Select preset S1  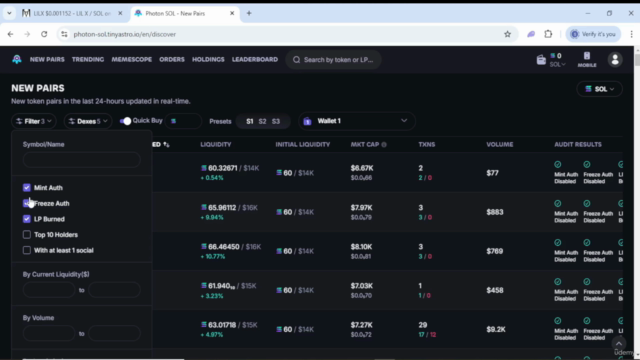(x=250, y=122)
